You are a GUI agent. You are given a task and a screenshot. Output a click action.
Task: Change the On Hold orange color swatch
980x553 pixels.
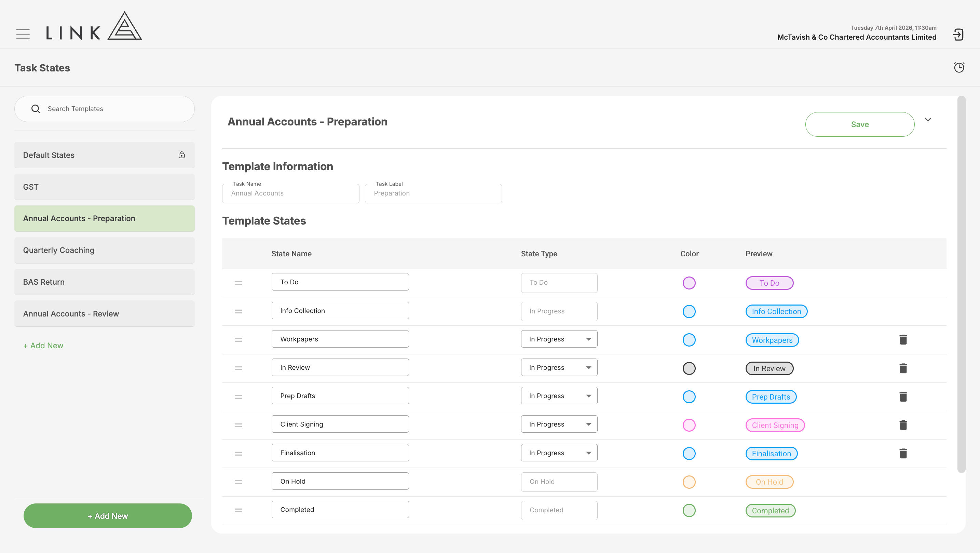689,482
